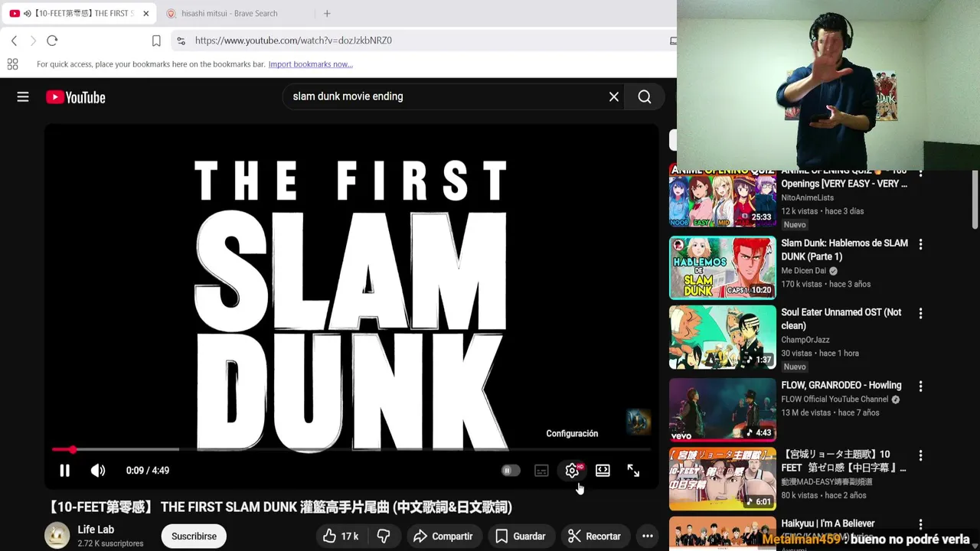This screenshot has height=551, width=980.
Task: Enter full screen mode
Action: coord(633,471)
